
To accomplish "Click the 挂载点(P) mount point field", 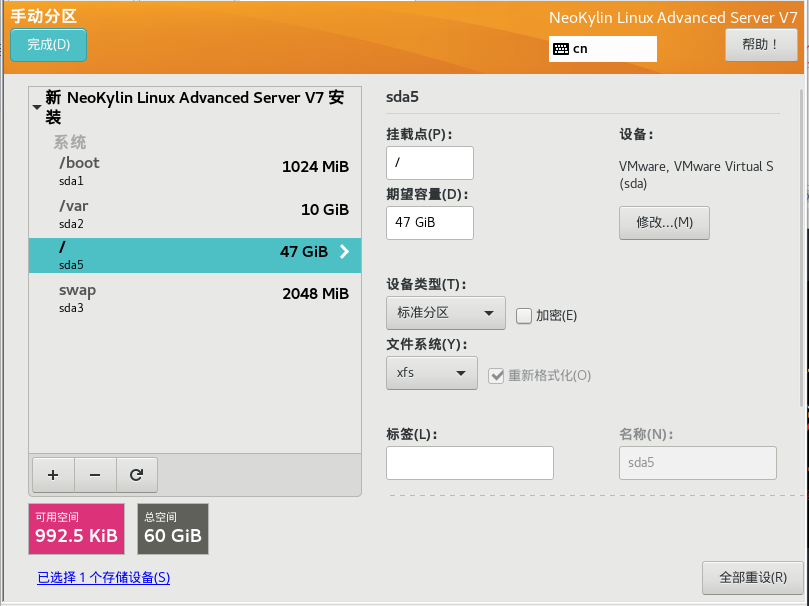I will (430, 163).
